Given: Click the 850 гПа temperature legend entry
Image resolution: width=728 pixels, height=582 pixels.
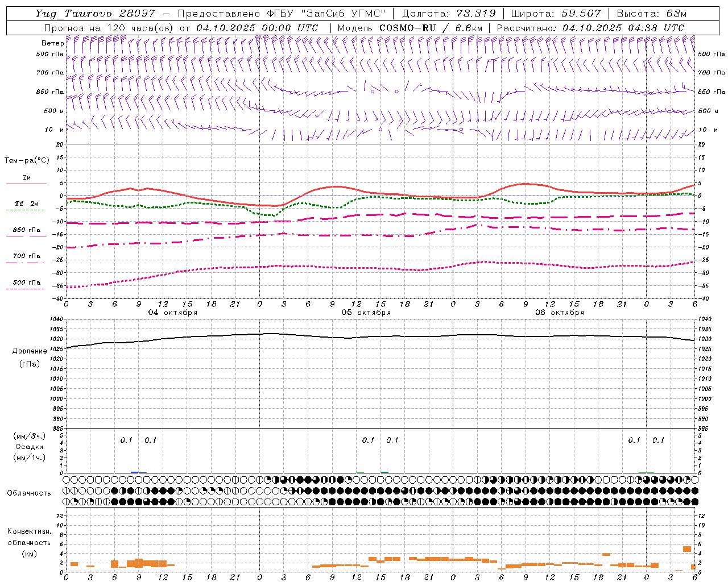Looking at the screenshot, I should 27,230.
